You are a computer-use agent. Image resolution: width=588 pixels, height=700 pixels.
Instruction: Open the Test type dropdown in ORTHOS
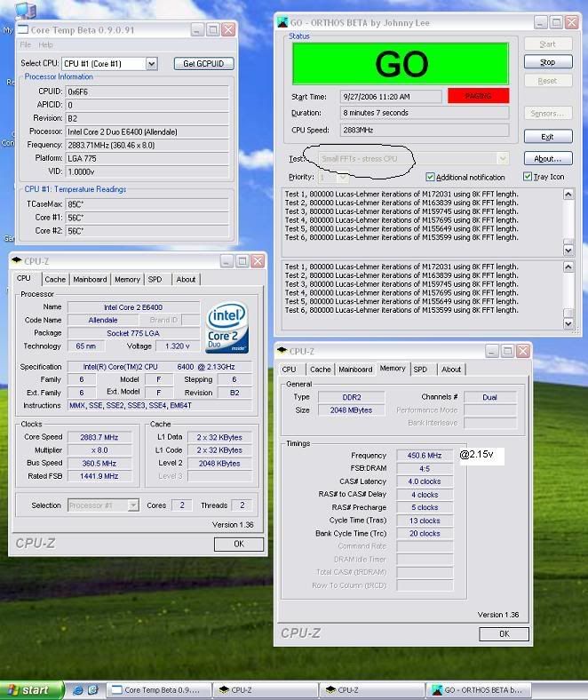pos(503,158)
